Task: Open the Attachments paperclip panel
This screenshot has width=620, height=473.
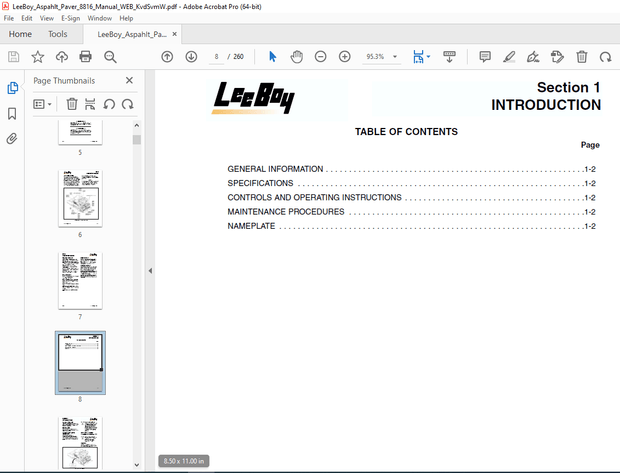Action: pos(12,139)
